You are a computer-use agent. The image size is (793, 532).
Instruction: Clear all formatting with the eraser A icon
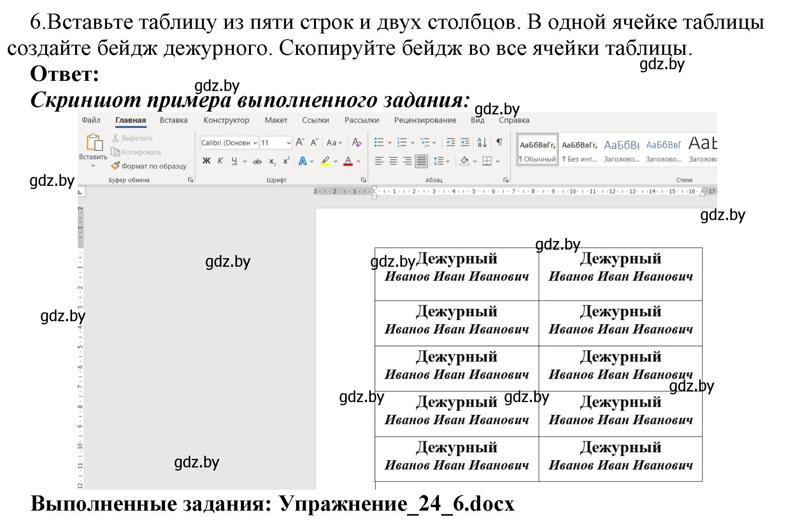click(356, 142)
